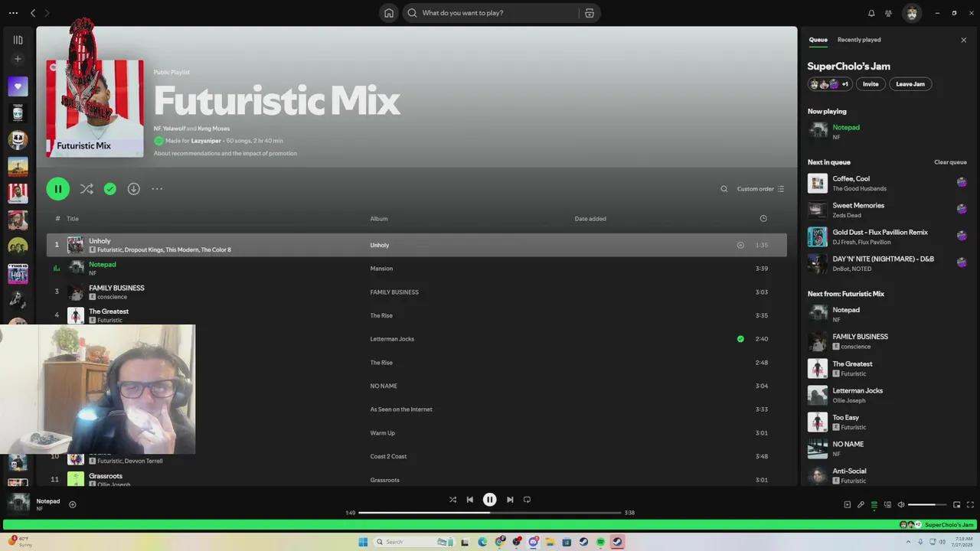
Task: Clear queue button
Action: point(950,162)
